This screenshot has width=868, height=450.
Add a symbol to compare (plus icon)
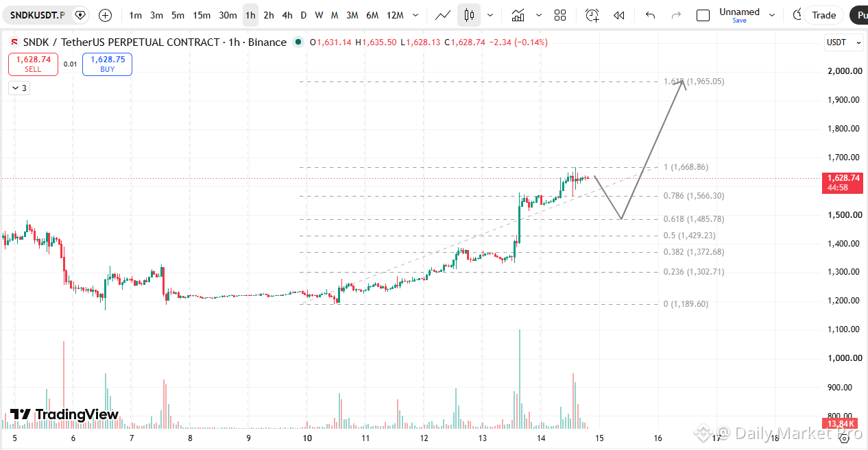(105, 15)
